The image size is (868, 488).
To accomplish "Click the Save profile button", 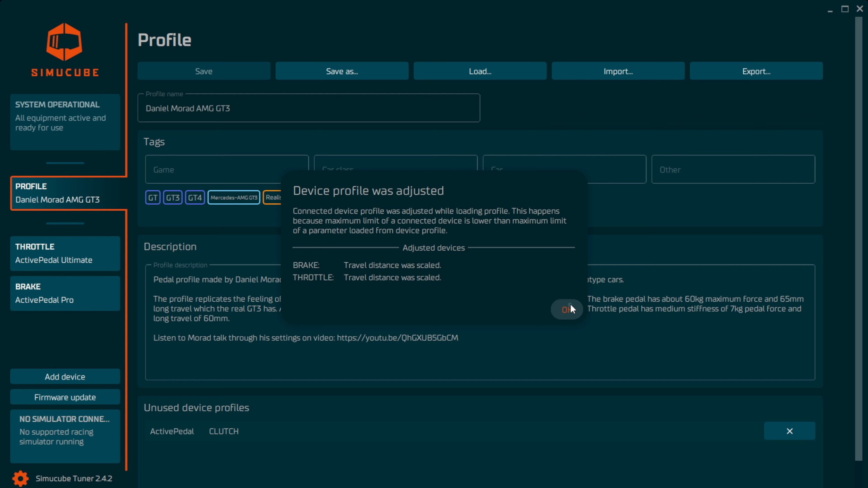I will (204, 71).
